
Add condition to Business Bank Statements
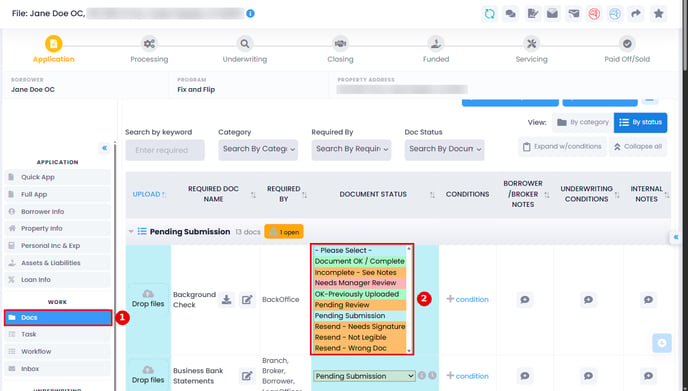click(x=467, y=376)
